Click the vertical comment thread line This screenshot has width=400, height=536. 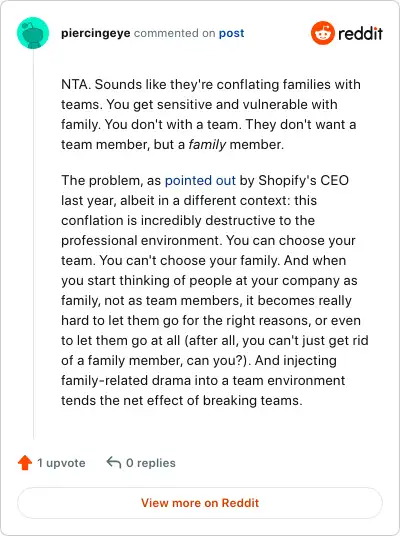pyautogui.click(x=34, y=244)
